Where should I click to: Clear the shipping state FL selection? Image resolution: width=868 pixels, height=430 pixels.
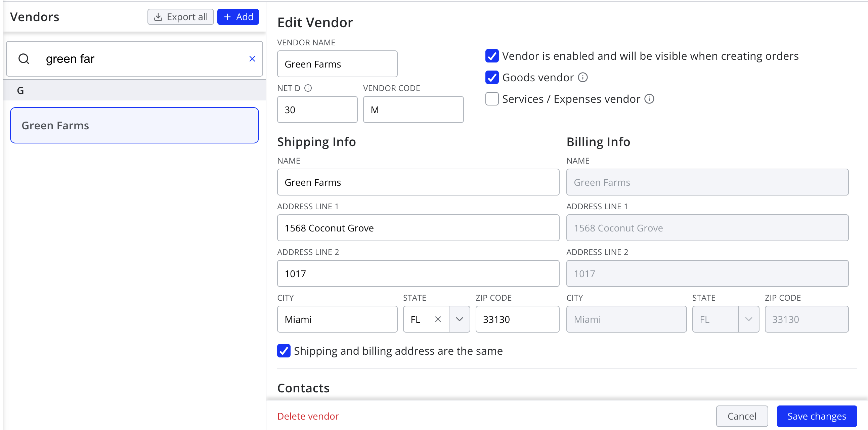coord(438,319)
